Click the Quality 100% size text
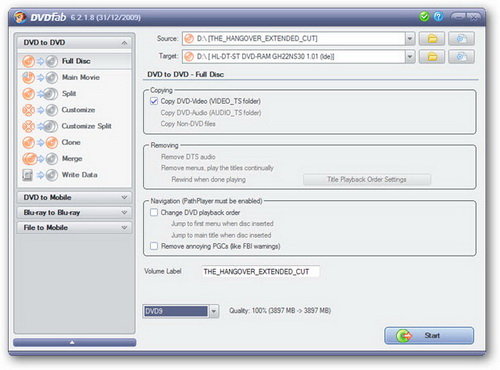Viewport: 500px width, 370px height. tap(280, 311)
